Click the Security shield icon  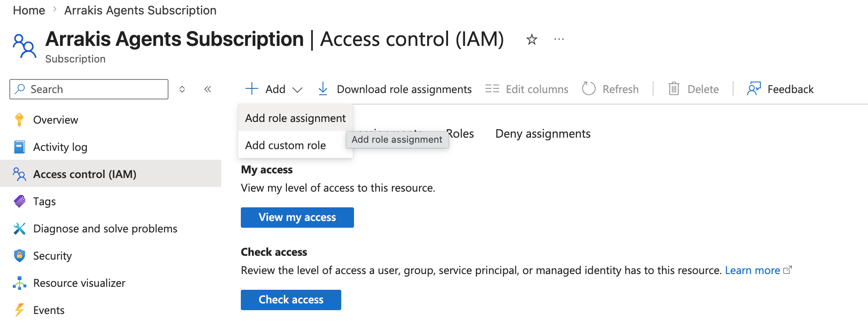pos(20,256)
